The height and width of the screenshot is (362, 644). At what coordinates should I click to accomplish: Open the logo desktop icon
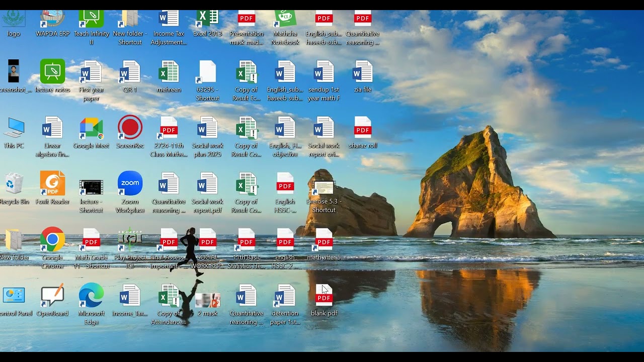(14, 23)
